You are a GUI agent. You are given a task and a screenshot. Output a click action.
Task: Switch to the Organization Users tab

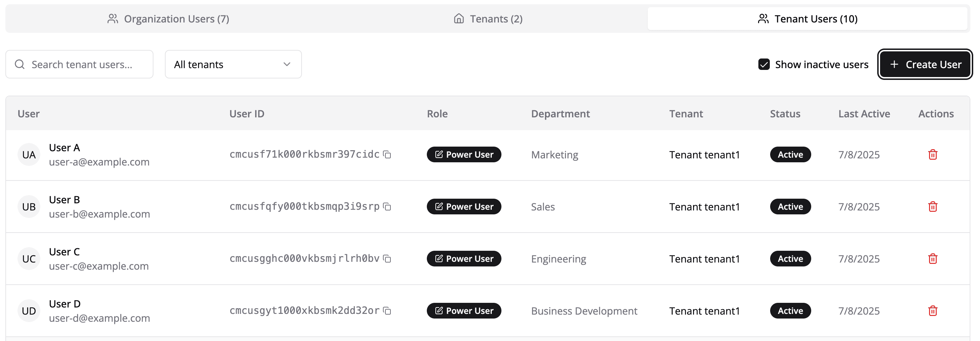click(168, 18)
